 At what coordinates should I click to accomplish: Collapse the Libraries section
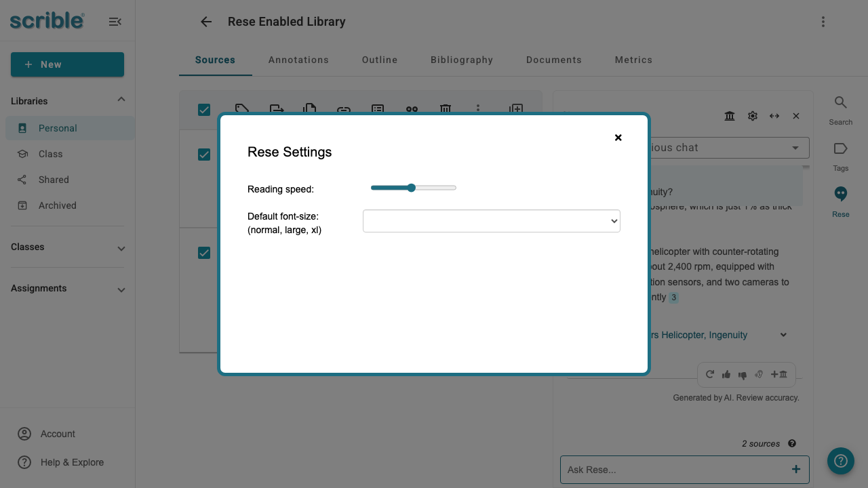tap(121, 99)
